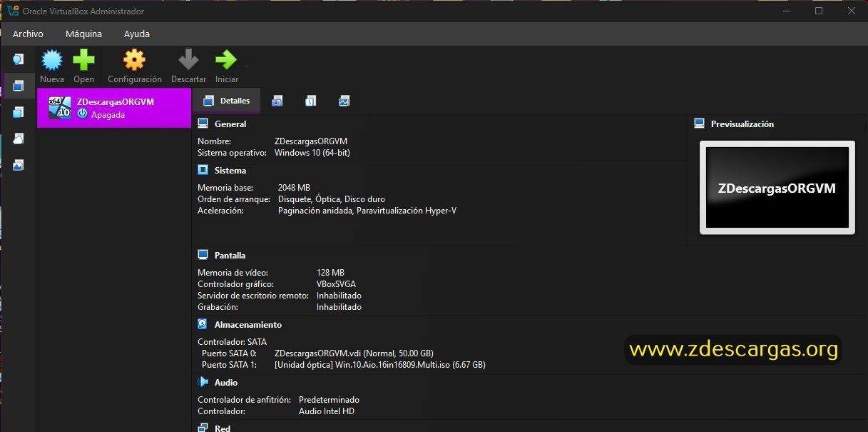Open Configuración with the orange gear icon
The width and height of the screenshot is (868, 432).
coord(134,59)
